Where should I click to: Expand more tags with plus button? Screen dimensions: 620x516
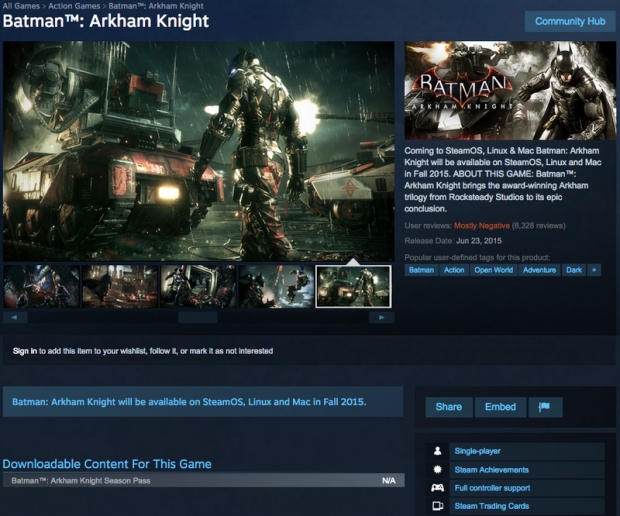pyautogui.click(x=594, y=270)
